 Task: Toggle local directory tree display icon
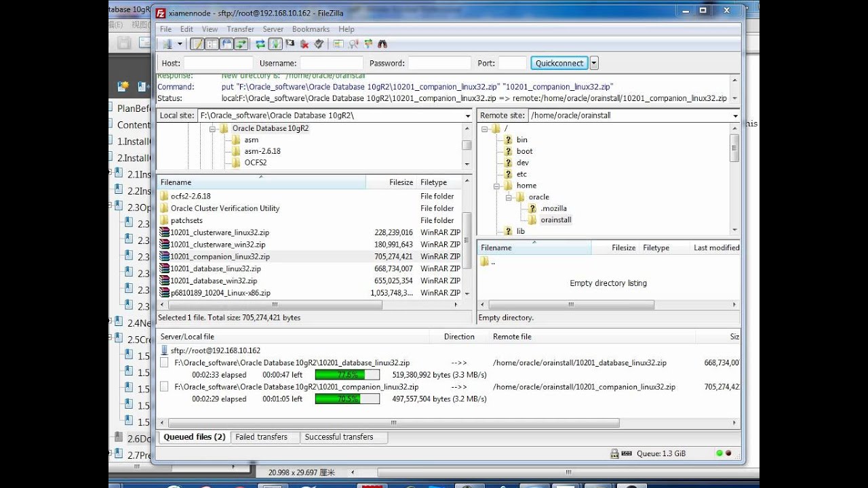click(212, 44)
